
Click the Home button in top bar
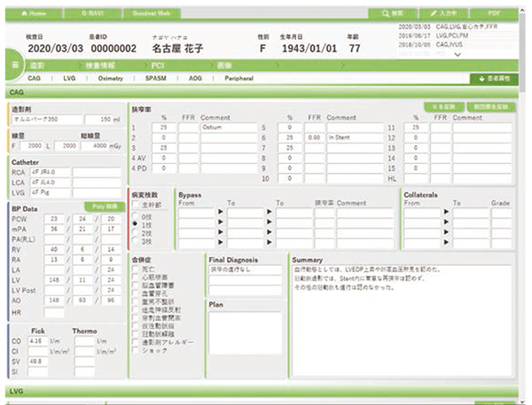[34, 14]
